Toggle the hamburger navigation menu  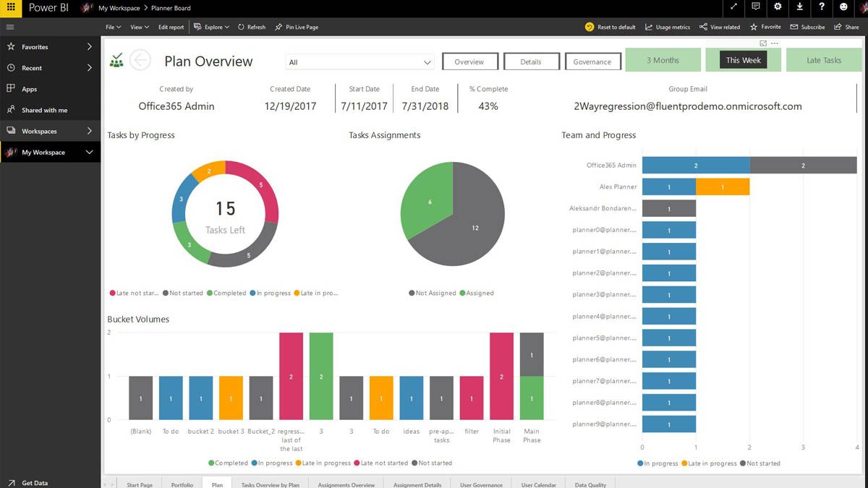coord(10,27)
